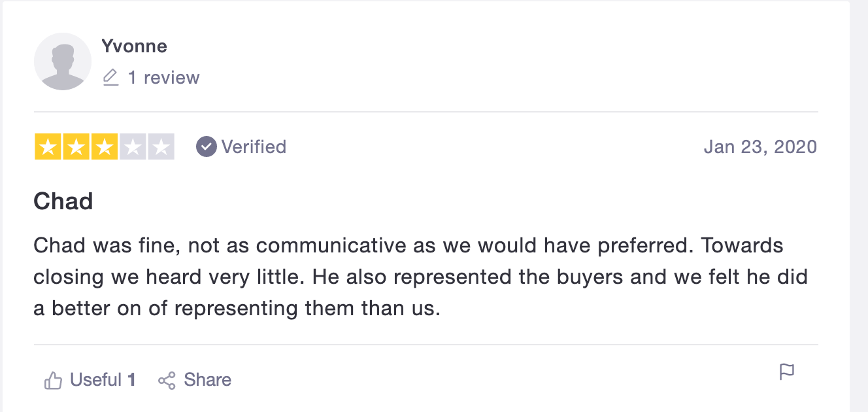Click the thumbs-up Useful icon

53,380
